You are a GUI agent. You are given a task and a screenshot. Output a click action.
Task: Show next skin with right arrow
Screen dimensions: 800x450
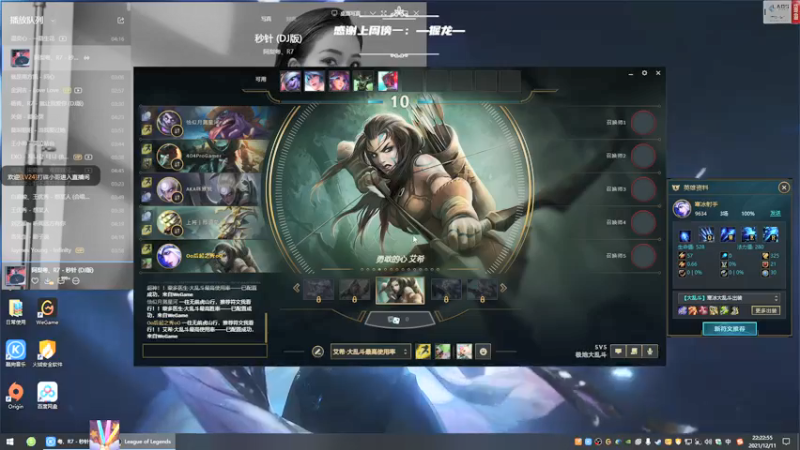pyautogui.click(x=504, y=288)
